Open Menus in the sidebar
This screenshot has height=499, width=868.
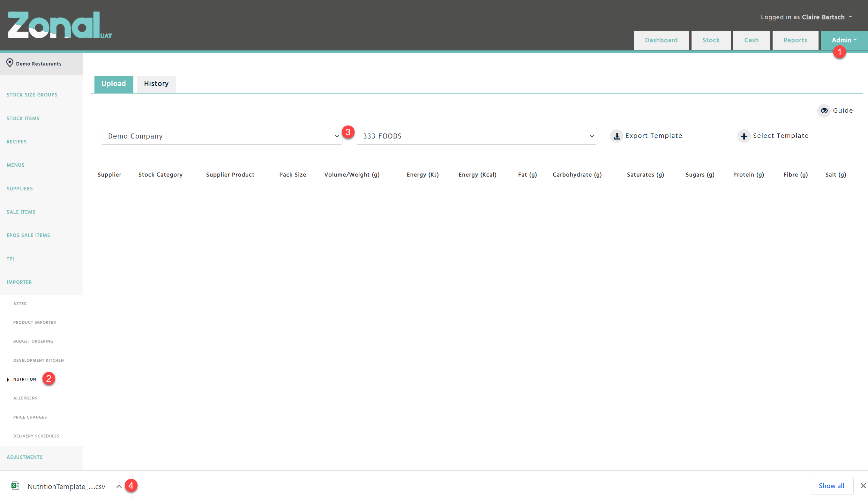[15, 165]
